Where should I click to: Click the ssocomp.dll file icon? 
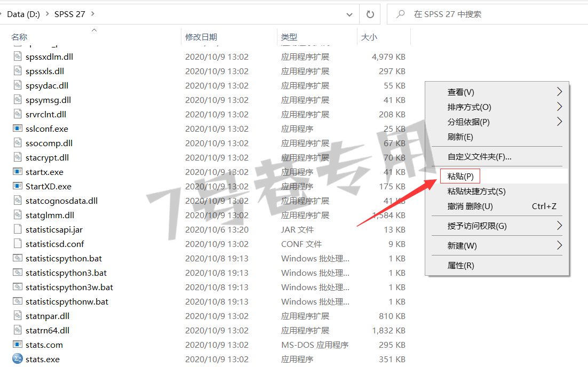(18, 143)
